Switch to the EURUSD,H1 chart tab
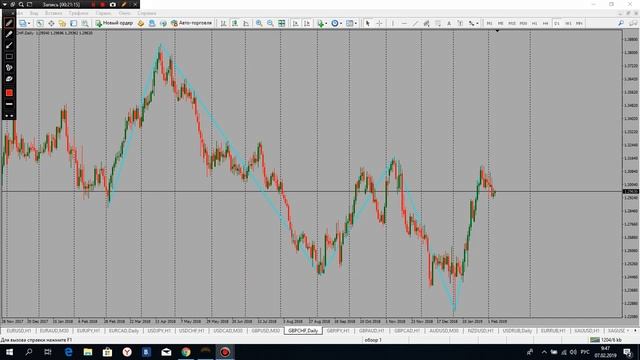The image size is (640, 360). pyautogui.click(x=19, y=331)
